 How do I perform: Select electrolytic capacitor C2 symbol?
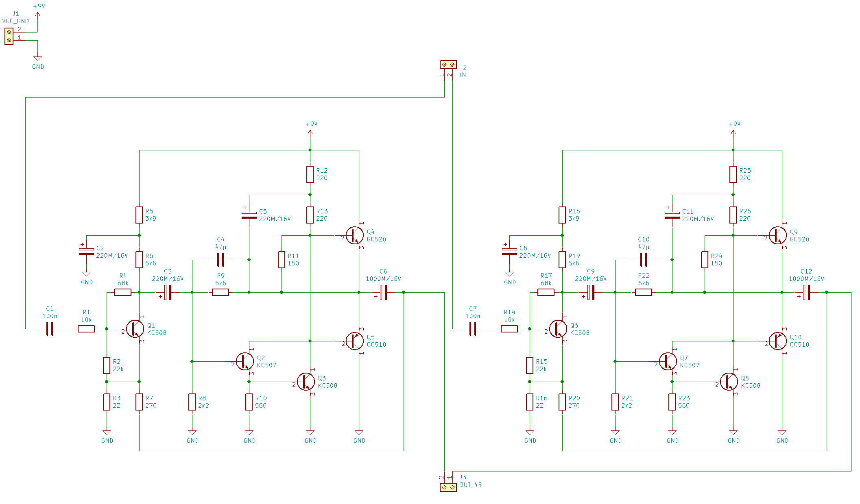pyautogui.click(x=86, y=252)
